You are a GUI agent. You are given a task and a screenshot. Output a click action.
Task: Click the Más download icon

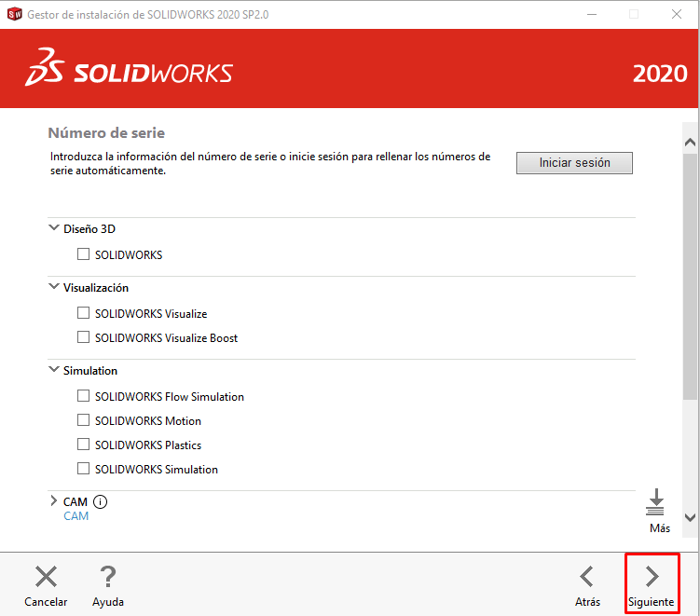coord(655,502)
